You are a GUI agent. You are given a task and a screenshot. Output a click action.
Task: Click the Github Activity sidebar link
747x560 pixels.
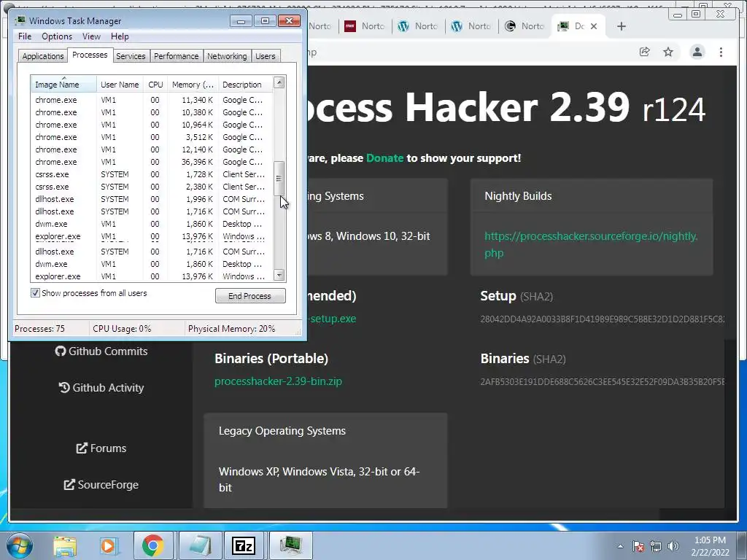click(101, 388)
